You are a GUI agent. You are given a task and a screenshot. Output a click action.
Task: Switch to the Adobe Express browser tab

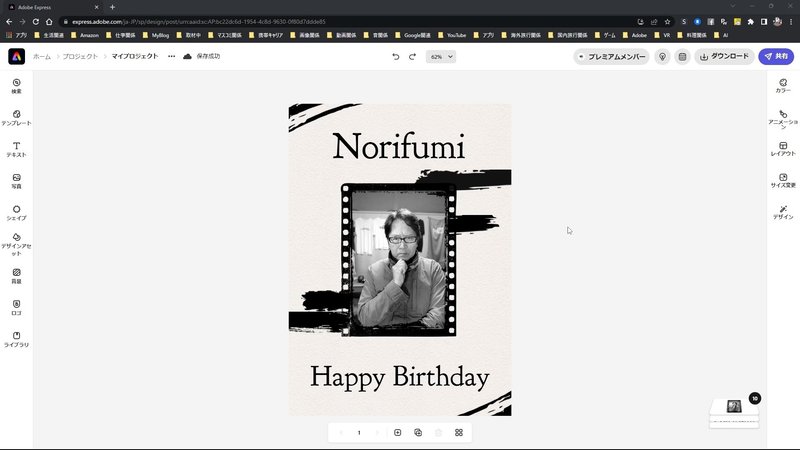tap(53, 7)
